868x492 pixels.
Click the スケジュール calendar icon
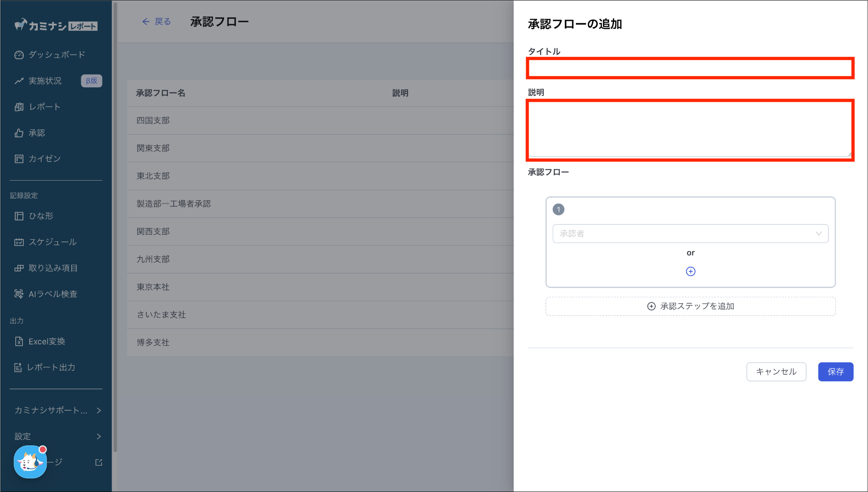[x=19, y=242]
